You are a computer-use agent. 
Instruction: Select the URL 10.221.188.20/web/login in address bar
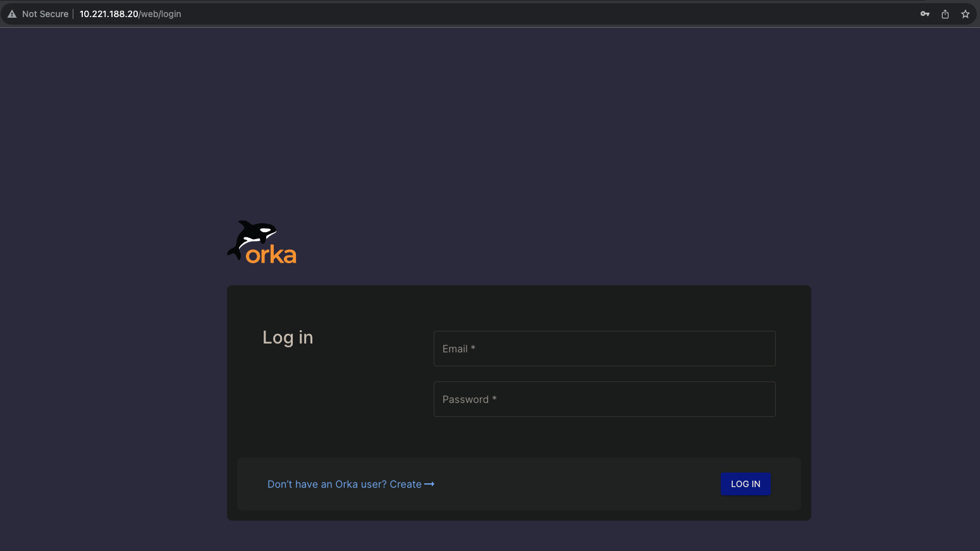tap(130, 14)
